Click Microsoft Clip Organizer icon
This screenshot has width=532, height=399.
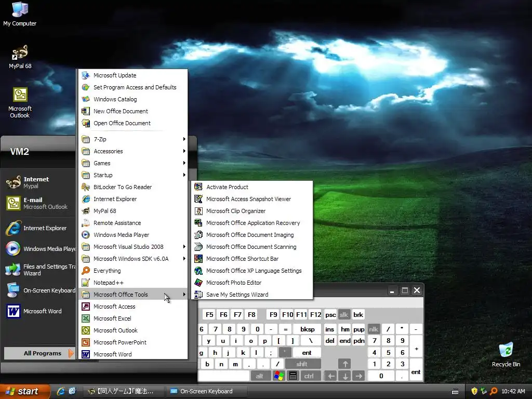pos(198,211)
